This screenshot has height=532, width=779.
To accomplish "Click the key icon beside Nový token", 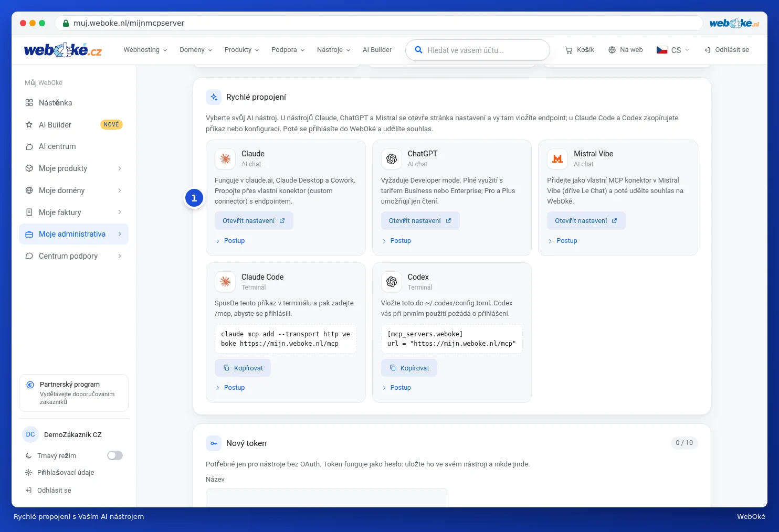I will point(214,443).
